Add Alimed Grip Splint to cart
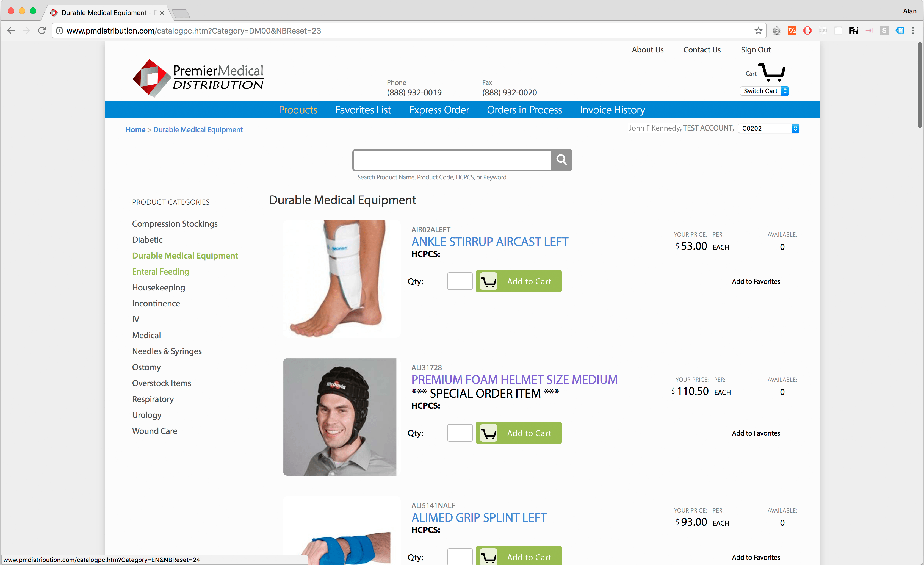This screenshot has height=565, width=924. [x=519, y=556]
